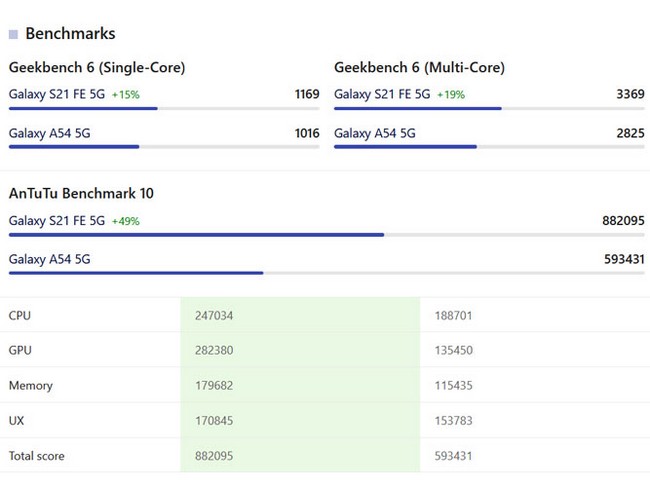Click the Geekbench 6 (Multi-Core) heading
Viewport: 650px width, 487px height.
(x=419, y=68)
